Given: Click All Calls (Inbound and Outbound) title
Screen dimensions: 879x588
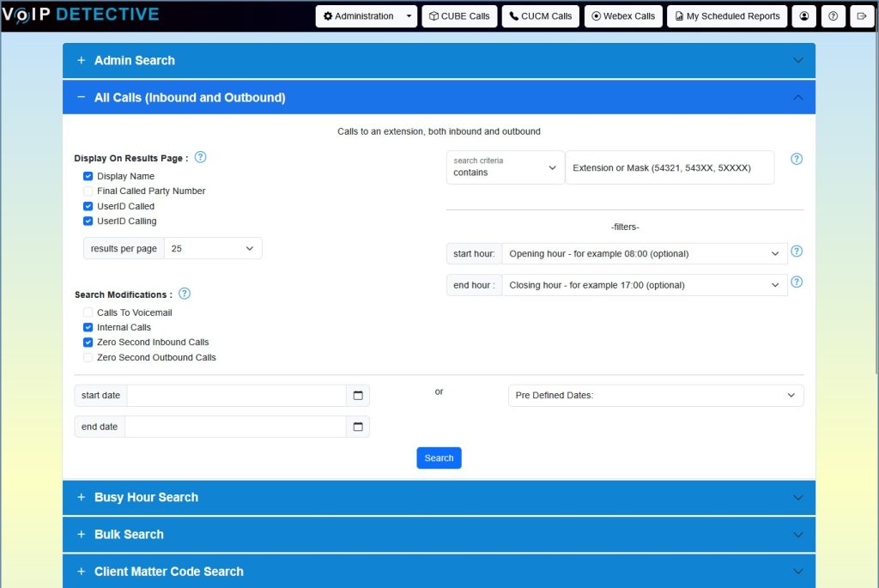Looking at the screenshot, I should (190, 98).
